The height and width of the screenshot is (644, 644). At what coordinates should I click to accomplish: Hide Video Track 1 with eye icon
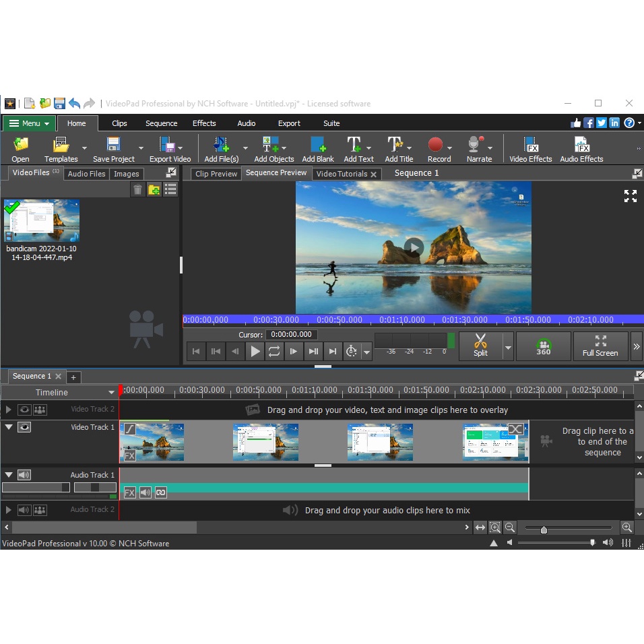pyautogui.click(x=24, y=427)
